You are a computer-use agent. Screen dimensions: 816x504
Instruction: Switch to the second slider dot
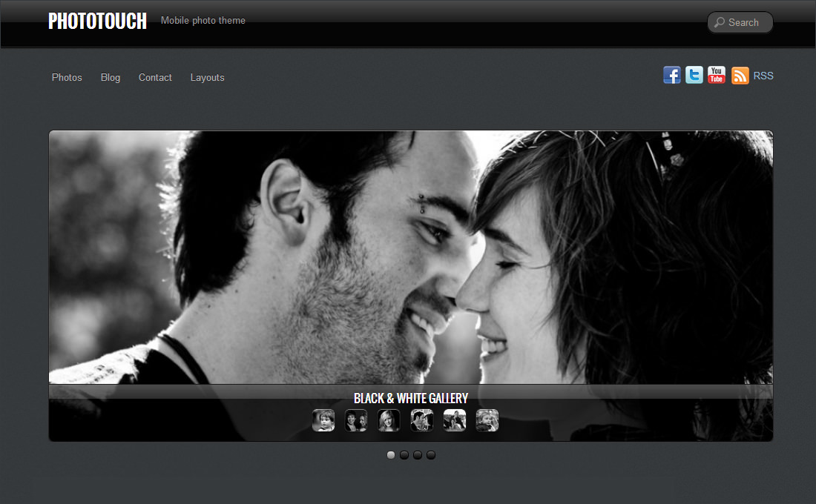(x=404, y=455)
